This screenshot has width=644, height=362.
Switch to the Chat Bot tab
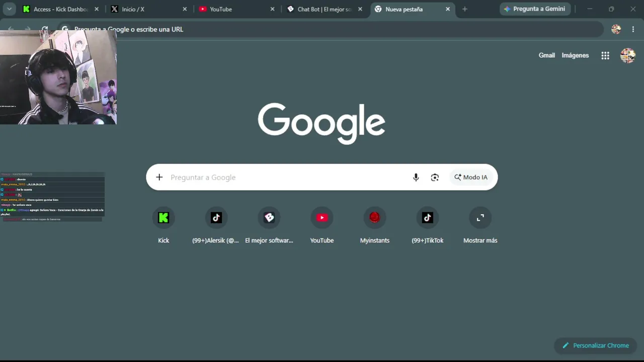point(325,9)
